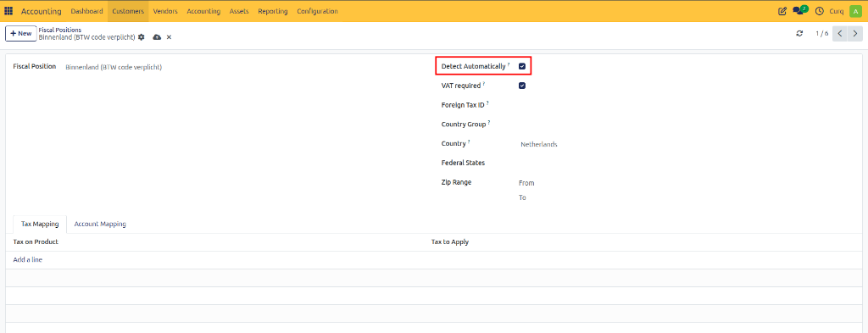The height and width of the screenshot is (333, 868).
Task: Toggle Detect Automatically checkbox
Action: (522, 66)
